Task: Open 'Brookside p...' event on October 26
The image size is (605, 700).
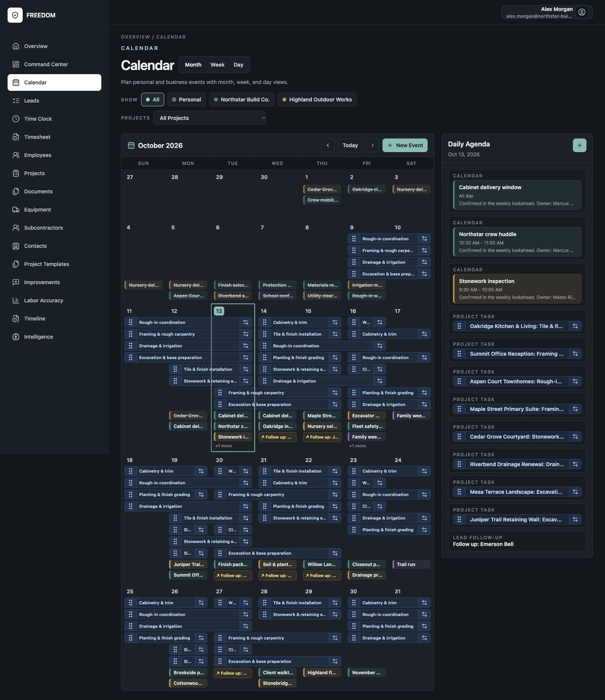Action: pos(188,672)
